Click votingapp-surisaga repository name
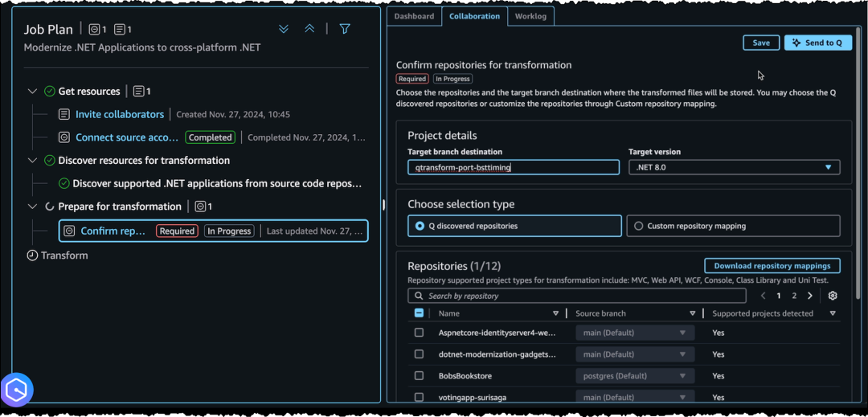 pos(473,397)
